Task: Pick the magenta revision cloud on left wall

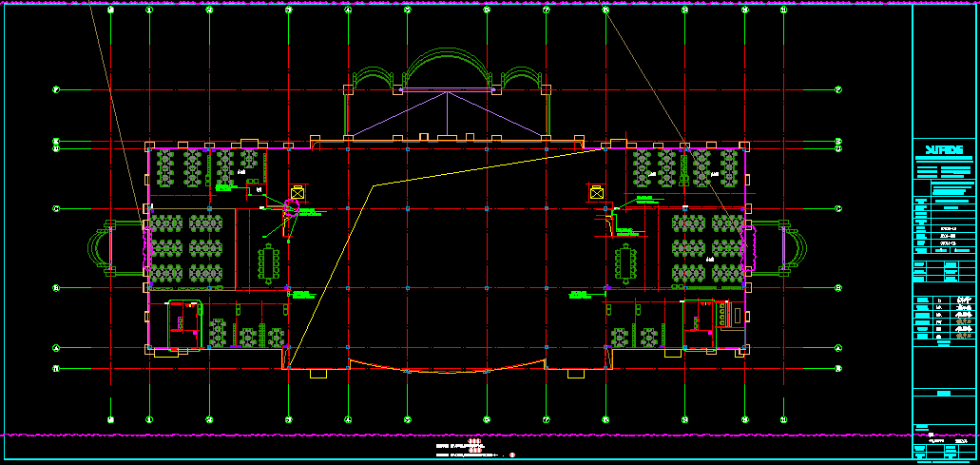Action: pyautogui.click(x=146, y=248)
